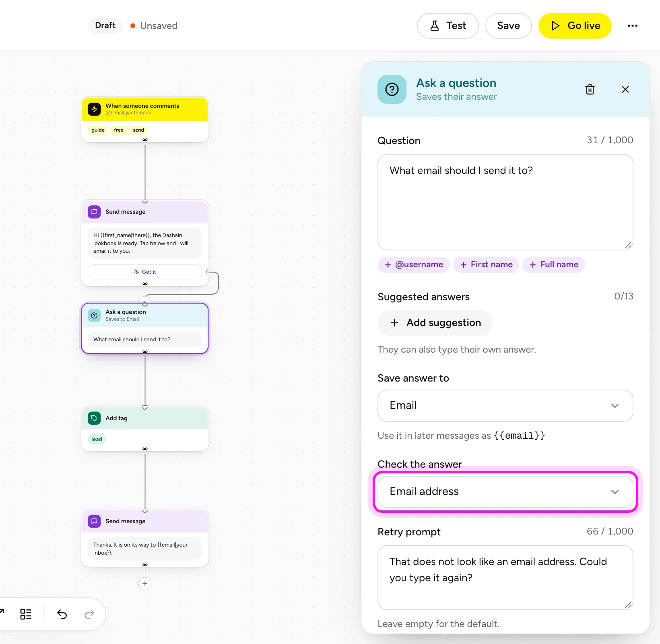Click the first Send message node icon

[x=94, y=212]
